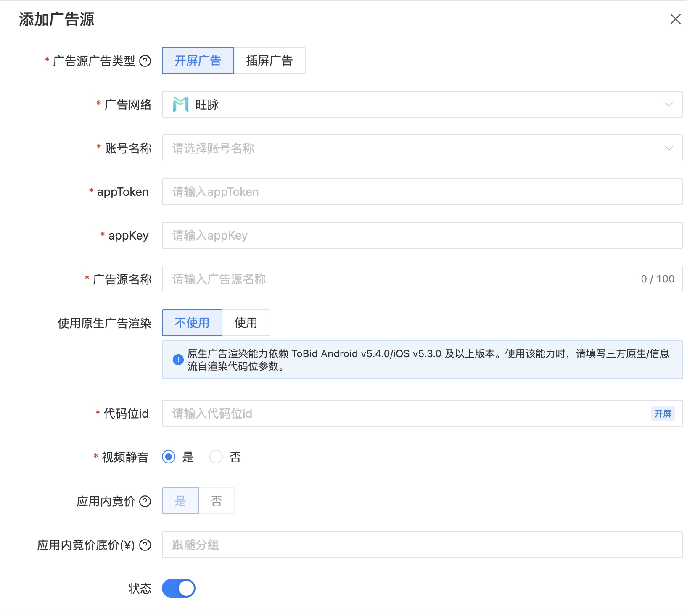The image size is (687, 616).
Task: Select 插屏广告 ad type
Action: (270, 61)
